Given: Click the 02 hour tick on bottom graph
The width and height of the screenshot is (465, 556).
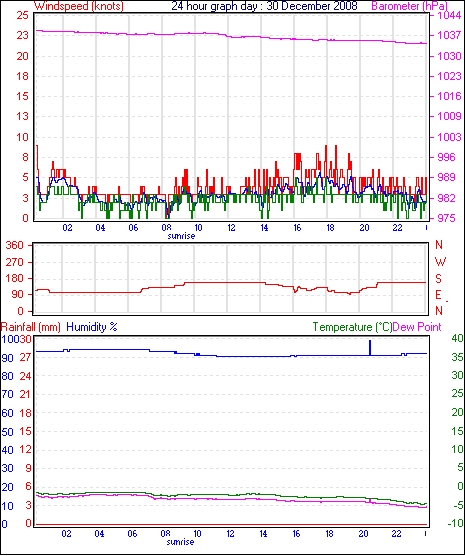Looking at the screenshot, I should [66, 533].
